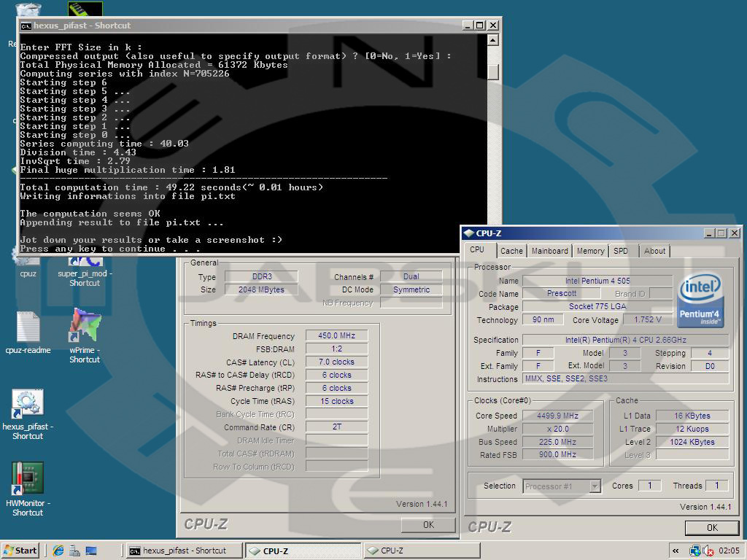Expand hidden tray icons chevron

[676, 551]
